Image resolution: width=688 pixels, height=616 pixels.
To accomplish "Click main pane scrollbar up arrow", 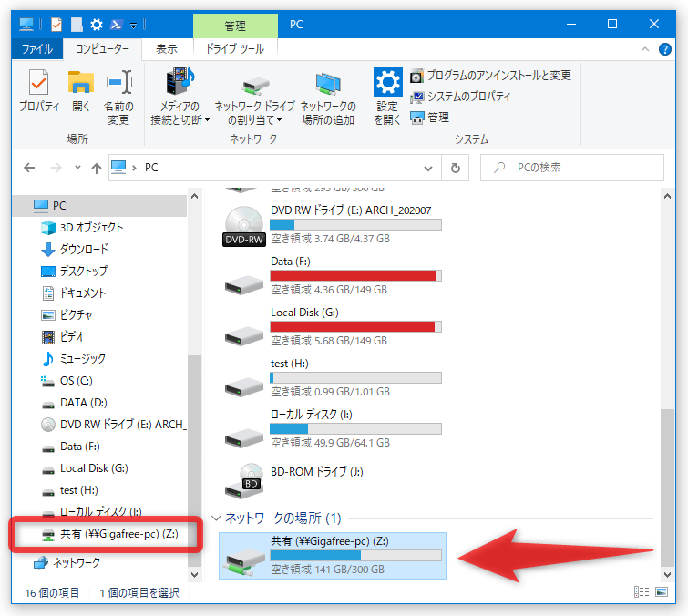I will coord(667,196).
